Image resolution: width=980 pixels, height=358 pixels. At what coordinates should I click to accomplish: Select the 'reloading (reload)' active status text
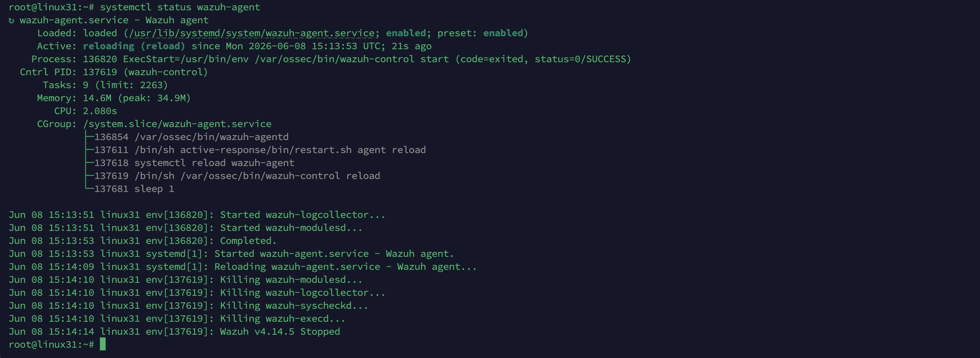(134, 46)
